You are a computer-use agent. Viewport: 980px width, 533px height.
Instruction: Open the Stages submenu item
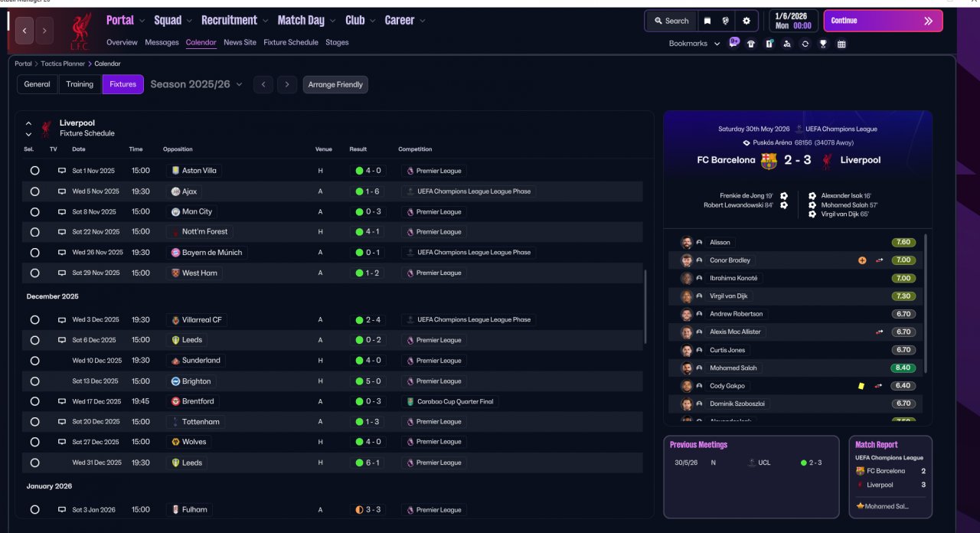(x=337, y=42)
